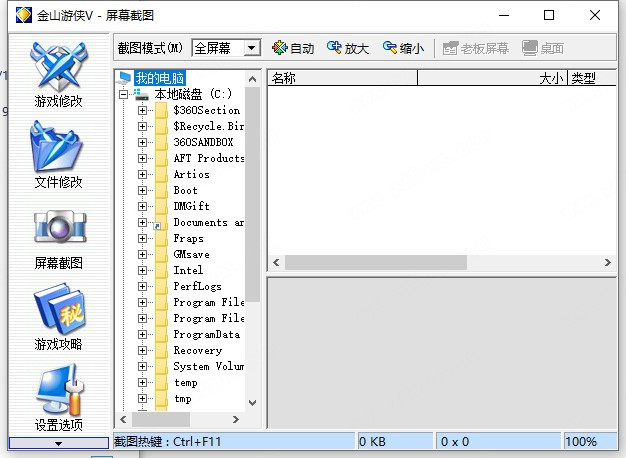The width and height of the screenshot is (626, 458).
Task: Click the file list scroll right arrow
Action: (x=608, y=262)
